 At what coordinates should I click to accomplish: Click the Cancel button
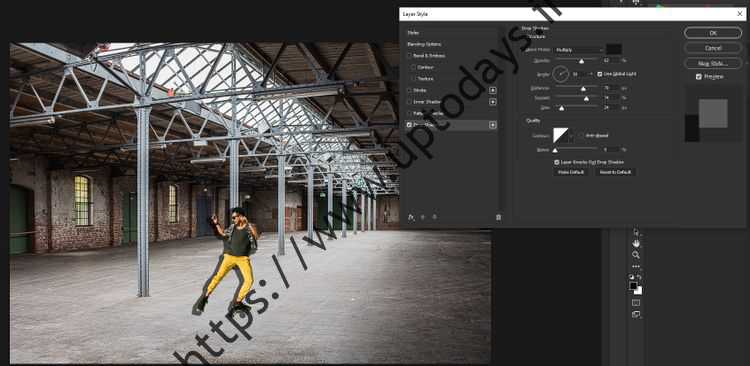click(713, 48)
